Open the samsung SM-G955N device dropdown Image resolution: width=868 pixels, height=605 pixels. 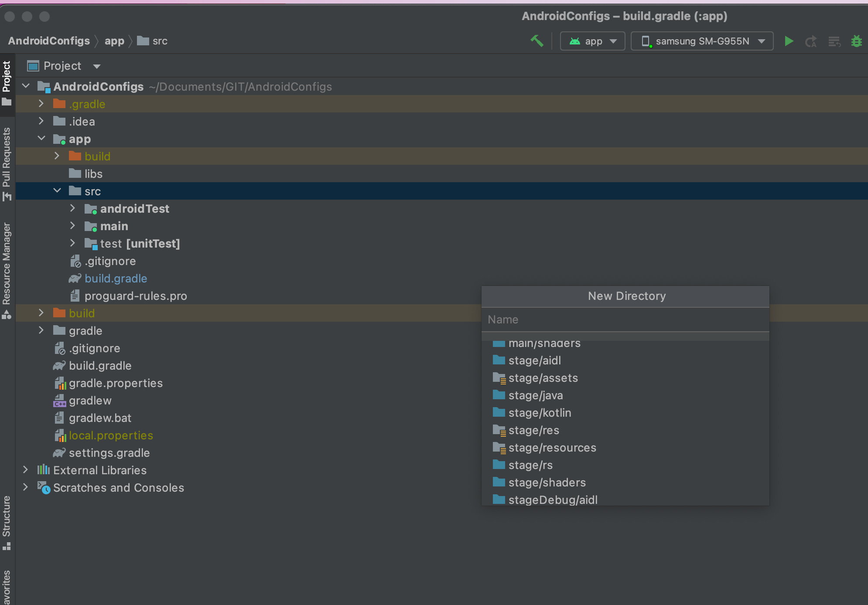point(702,41)
